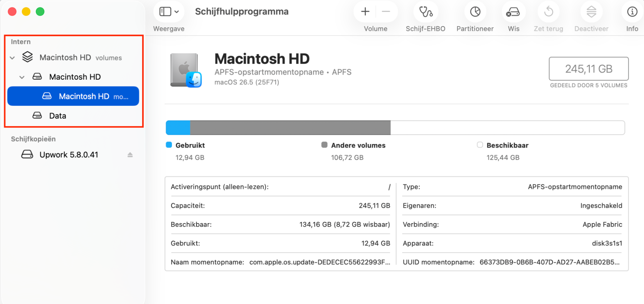Click the large Macintosh HD drive image
The image size is (644, 304).
click(x=186, y=70)
